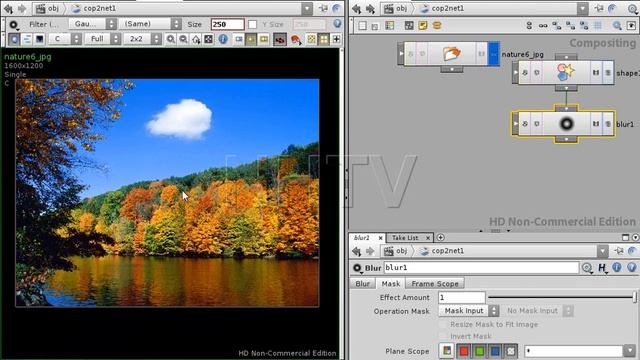This screenshot has height=360, width=640.
Task: Select the Take List pane tab
Action: (x=405, y=238)
